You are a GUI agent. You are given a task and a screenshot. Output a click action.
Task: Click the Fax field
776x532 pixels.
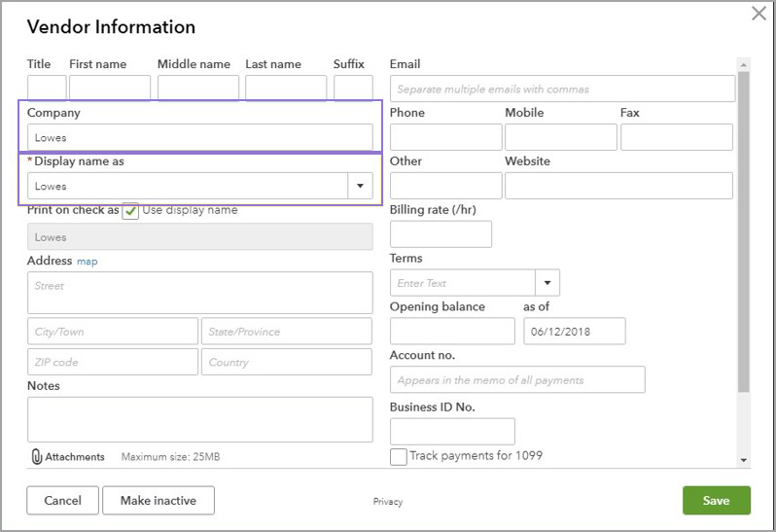tap(677, 137)
